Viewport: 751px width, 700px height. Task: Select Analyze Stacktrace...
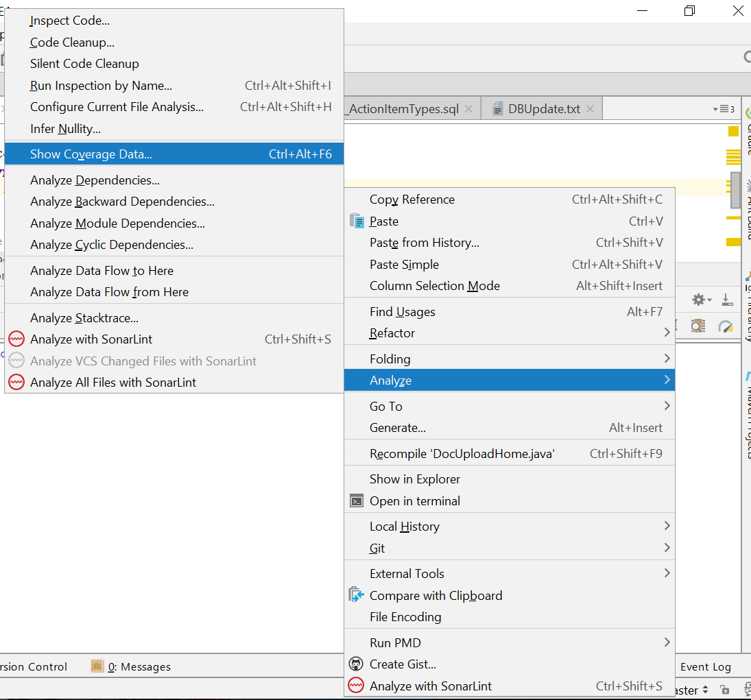[174, 318]
